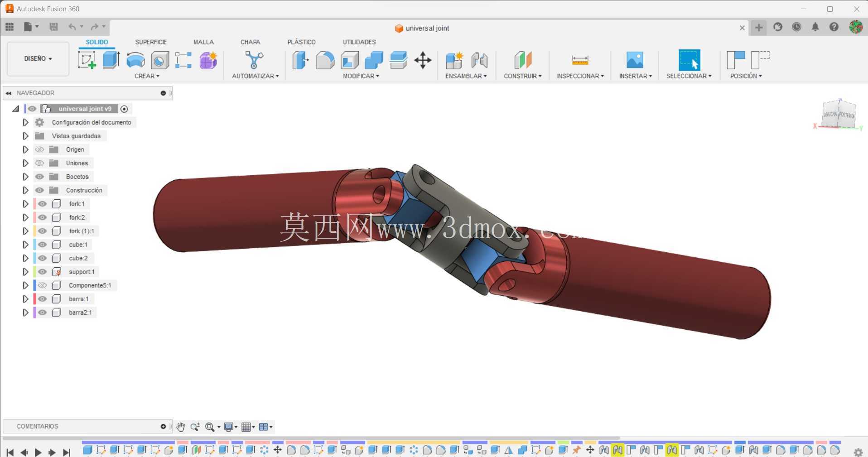Expand the support:1 tree node
Viewport: 868px width, 457px height.
point(25,272)
